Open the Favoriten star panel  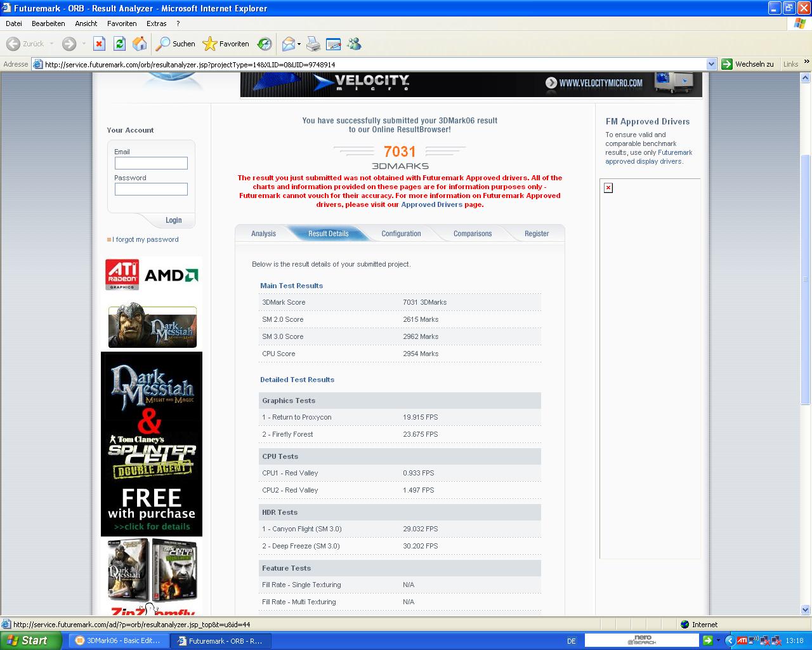[225, 44]
